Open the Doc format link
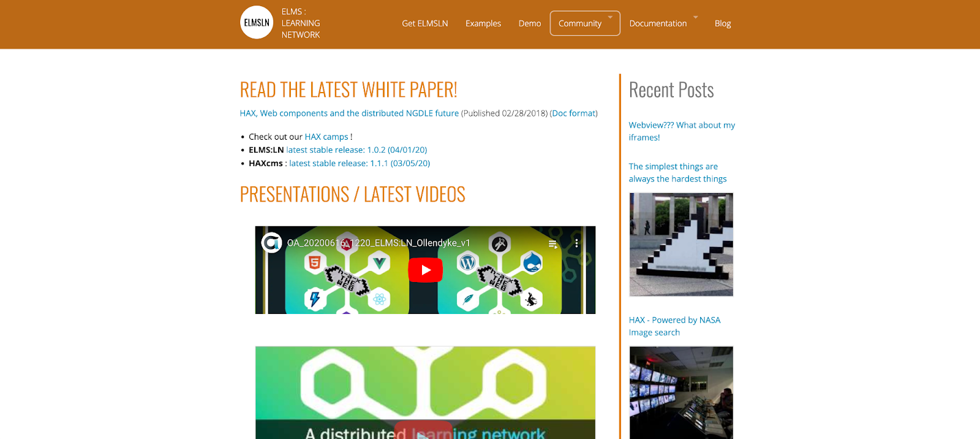The width and height of the screenshot is (980, 439). pyautogui.click(x=574, y=113)
